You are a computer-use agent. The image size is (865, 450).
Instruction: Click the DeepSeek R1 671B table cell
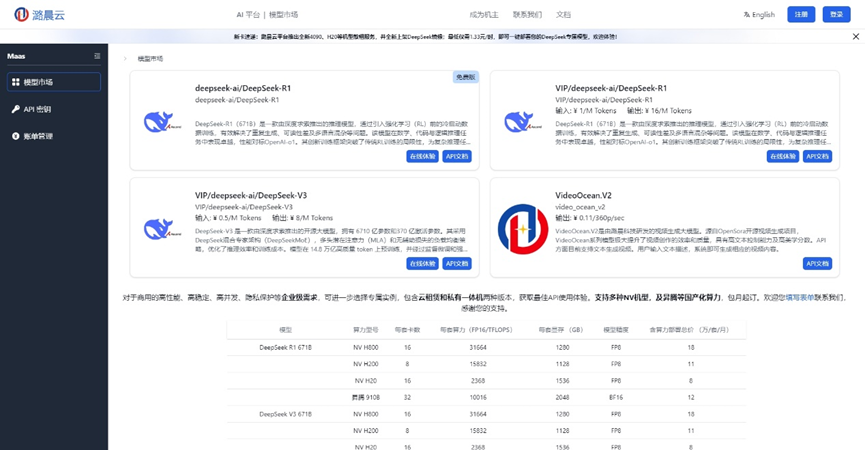tap(285, 347)
